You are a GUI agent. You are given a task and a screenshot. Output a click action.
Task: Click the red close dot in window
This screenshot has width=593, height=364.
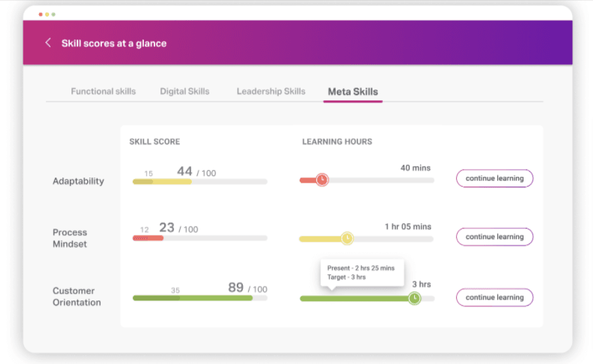pyautogui.click(x=41, y=14)
